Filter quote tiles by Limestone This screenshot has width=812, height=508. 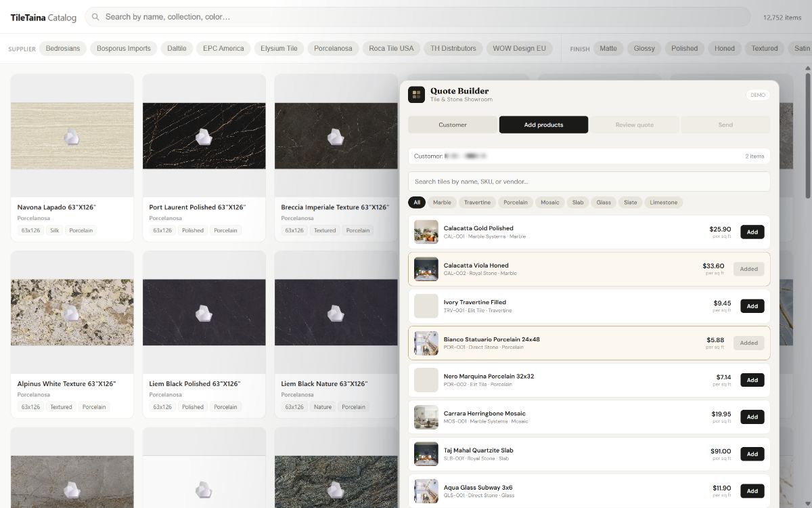[x=664, y=203]
